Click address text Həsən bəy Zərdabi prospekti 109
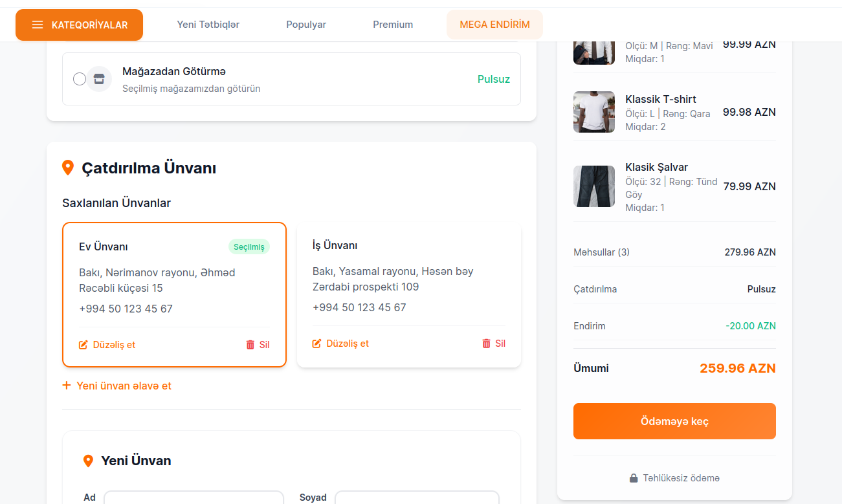The image size is (842, 504). click(x=393, y=279)
